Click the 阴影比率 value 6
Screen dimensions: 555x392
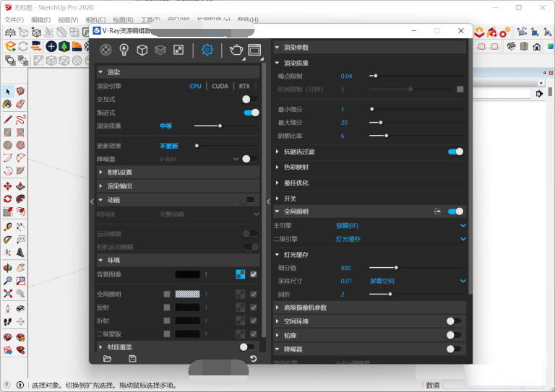[x=343, y=136]
